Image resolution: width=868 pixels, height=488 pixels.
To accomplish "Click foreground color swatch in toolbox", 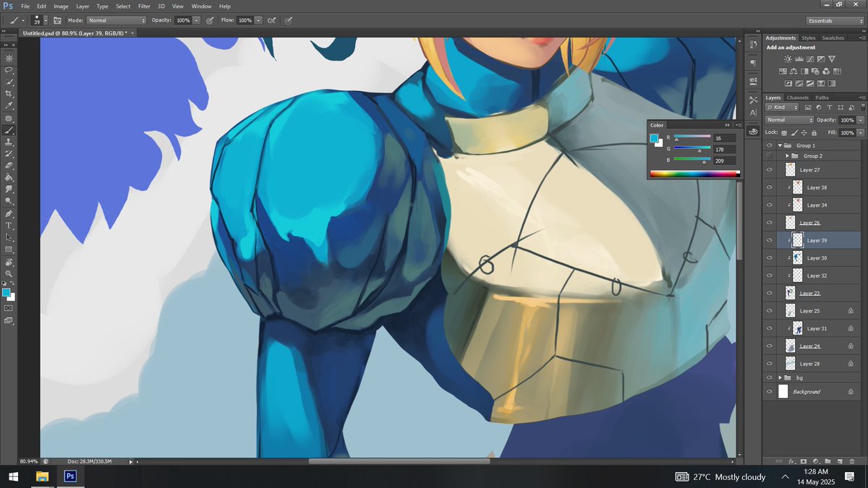I will coord(6,292).
